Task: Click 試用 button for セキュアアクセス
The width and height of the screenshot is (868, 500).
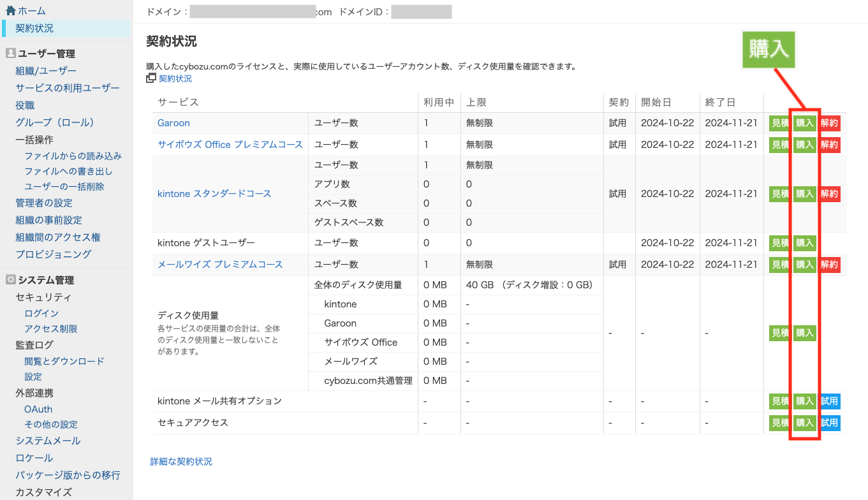Action: click(x=829, y=423)
